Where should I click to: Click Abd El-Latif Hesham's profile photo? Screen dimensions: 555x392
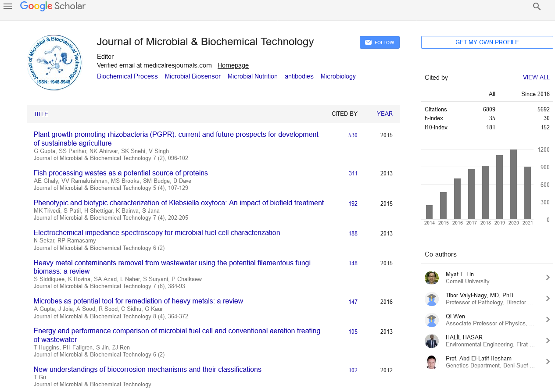pos(432,362)
